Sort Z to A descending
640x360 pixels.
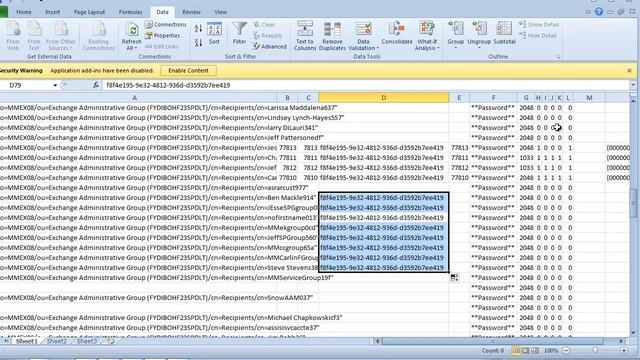coord(198,42)
